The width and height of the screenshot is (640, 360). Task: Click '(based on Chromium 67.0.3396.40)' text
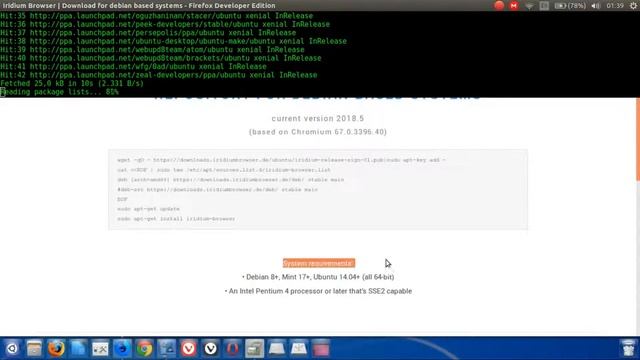pyautogui.click(x=318, y=132)
